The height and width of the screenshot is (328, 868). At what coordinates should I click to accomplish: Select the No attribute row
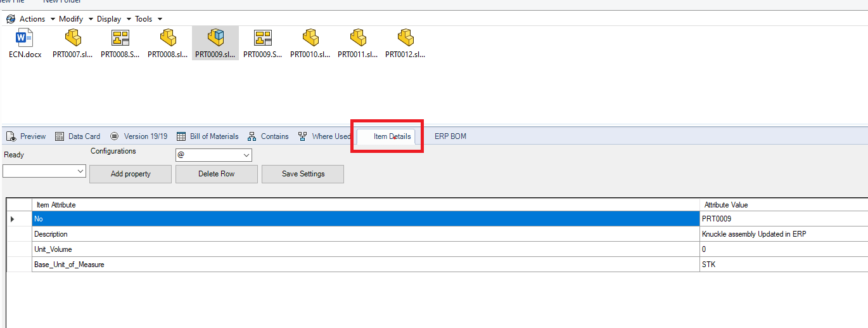click(x=366, y=219)
